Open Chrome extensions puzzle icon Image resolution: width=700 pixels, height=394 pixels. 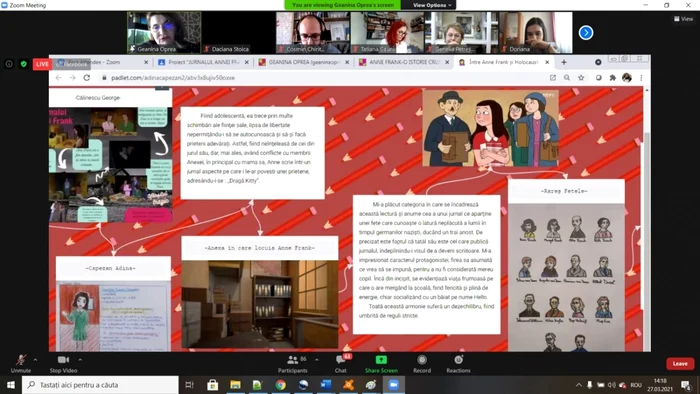tap(612, 78)
